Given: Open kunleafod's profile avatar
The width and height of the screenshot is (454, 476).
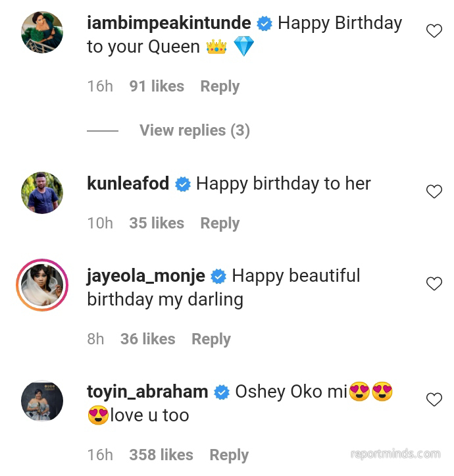Looking at the screenshot, I should pyautogui.click(x=42, y=193).
